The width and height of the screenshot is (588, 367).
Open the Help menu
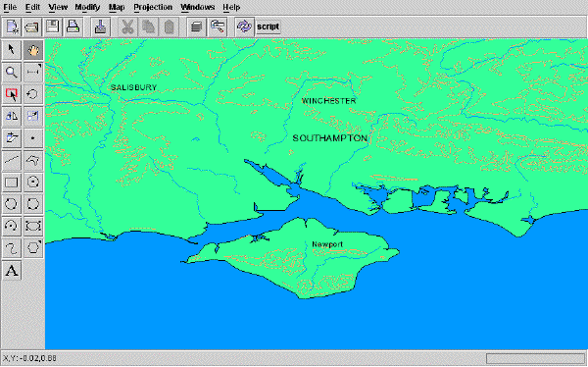click(x=231, y=7)
